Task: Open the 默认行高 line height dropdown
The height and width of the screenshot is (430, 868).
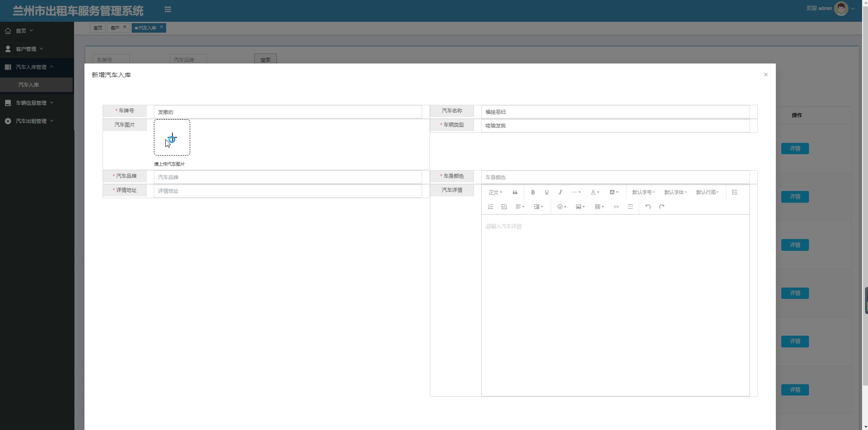Action: (707, 192)
